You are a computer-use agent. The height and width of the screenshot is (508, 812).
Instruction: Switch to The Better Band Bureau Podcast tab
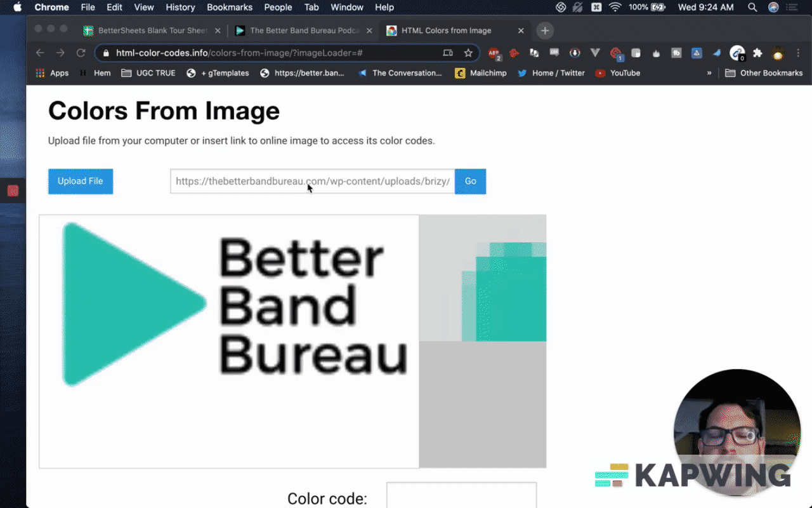coord(303,30)
